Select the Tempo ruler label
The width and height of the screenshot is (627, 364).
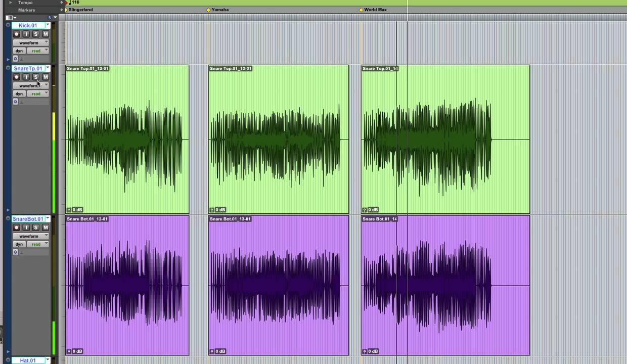tap(25, 3)
